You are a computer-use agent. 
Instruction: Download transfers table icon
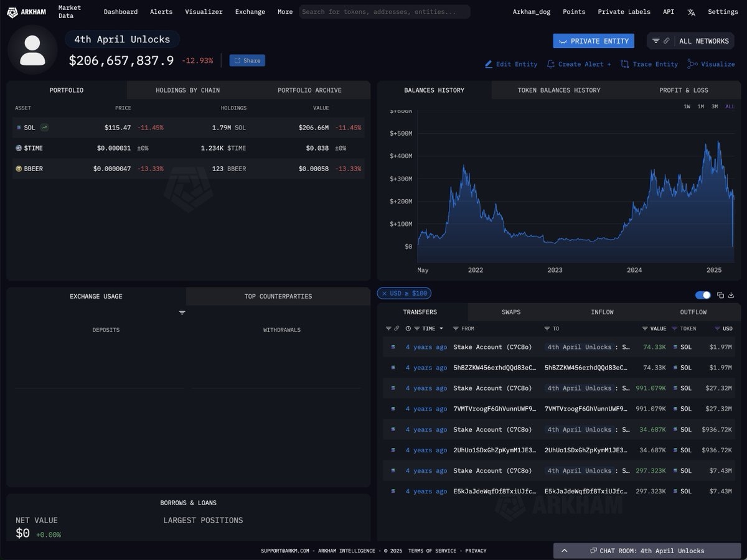tap(731, 295)
